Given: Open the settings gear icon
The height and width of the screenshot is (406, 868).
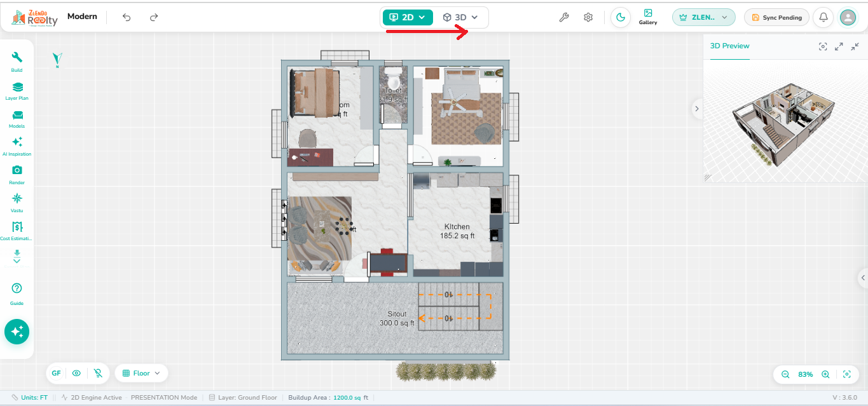Looking at the screenshot, I should pyautogui.click(x=588, y=17).
